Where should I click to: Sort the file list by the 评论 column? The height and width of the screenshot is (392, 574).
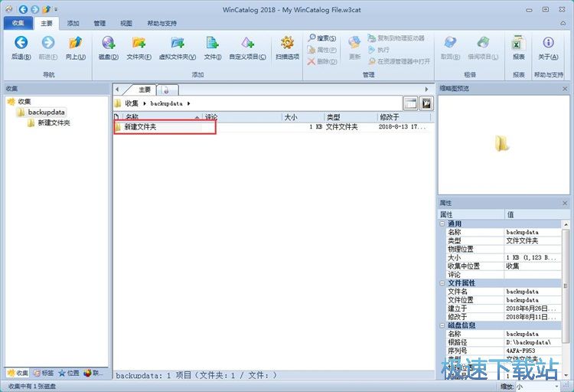point(242,117)
